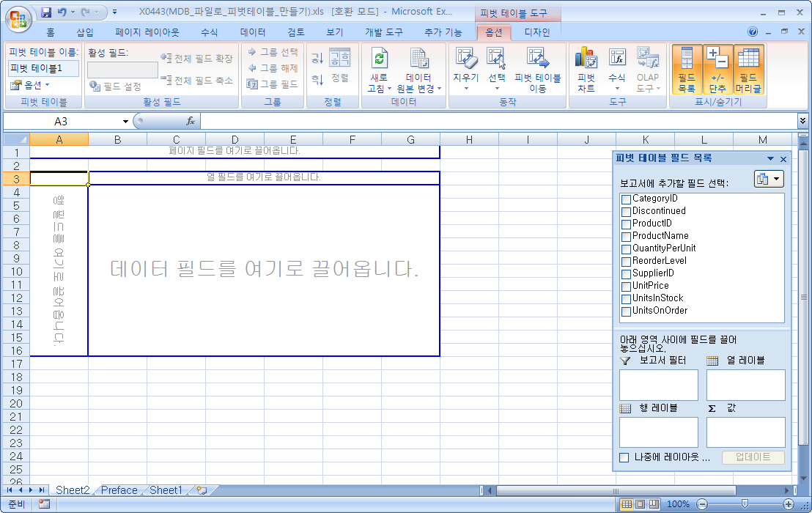Click 전체 필드 확장 button

tap(197, 59)
